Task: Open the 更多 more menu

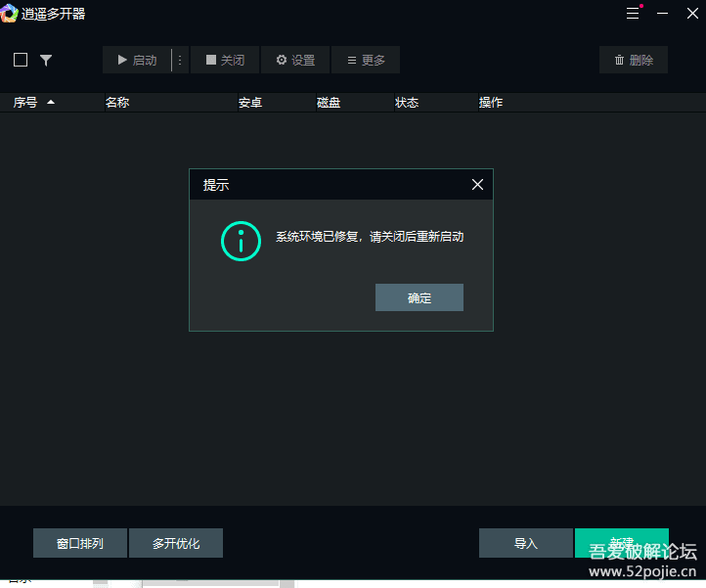Action: click(x=366, y=60)
